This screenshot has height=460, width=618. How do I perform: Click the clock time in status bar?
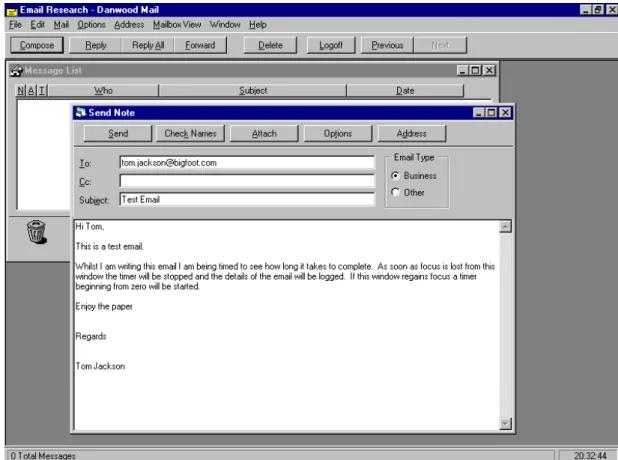[590, 456]
